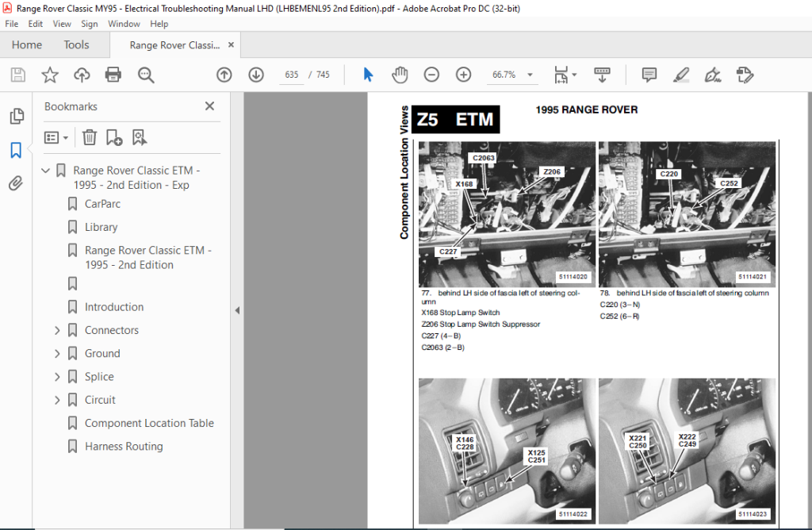Screen dimensions: 812x530
Task: Open the Library bookmark
Action: pyautogui.click(x=101, y=227)
